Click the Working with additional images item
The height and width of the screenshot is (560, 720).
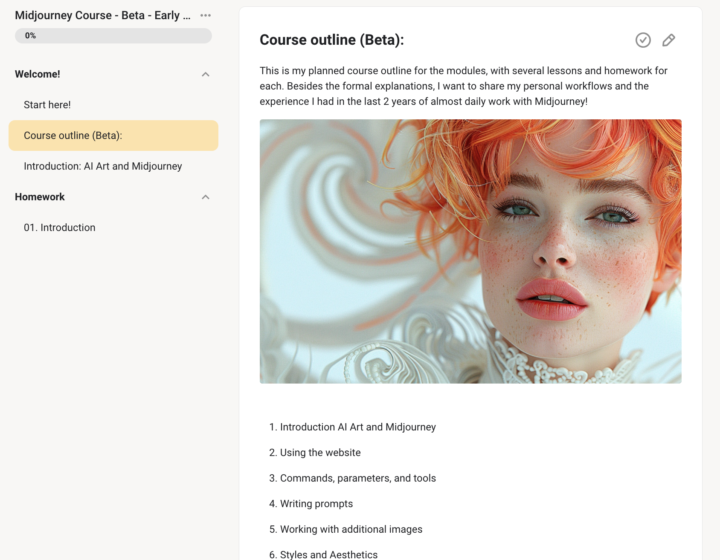pyautogui.click(x=351, y=529)
